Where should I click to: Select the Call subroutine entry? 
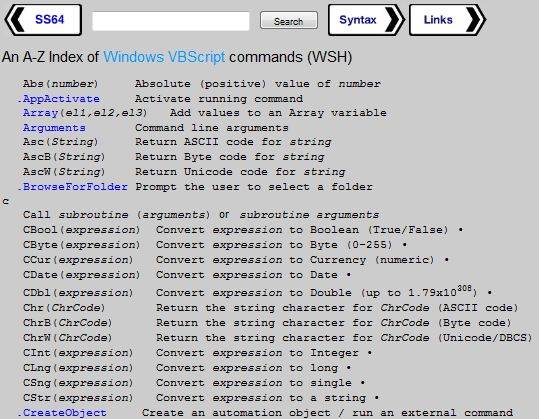point(201,215)
